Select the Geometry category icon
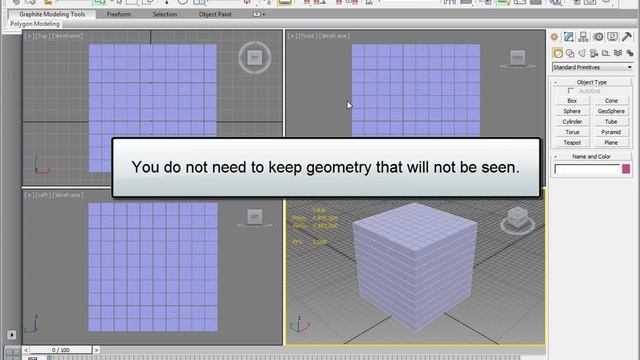 point(558,53)
